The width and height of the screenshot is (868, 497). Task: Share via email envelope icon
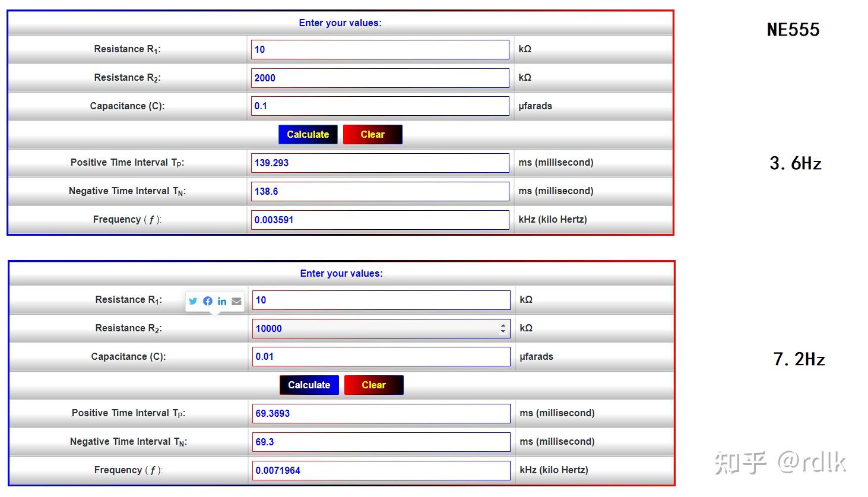point(236,301)
